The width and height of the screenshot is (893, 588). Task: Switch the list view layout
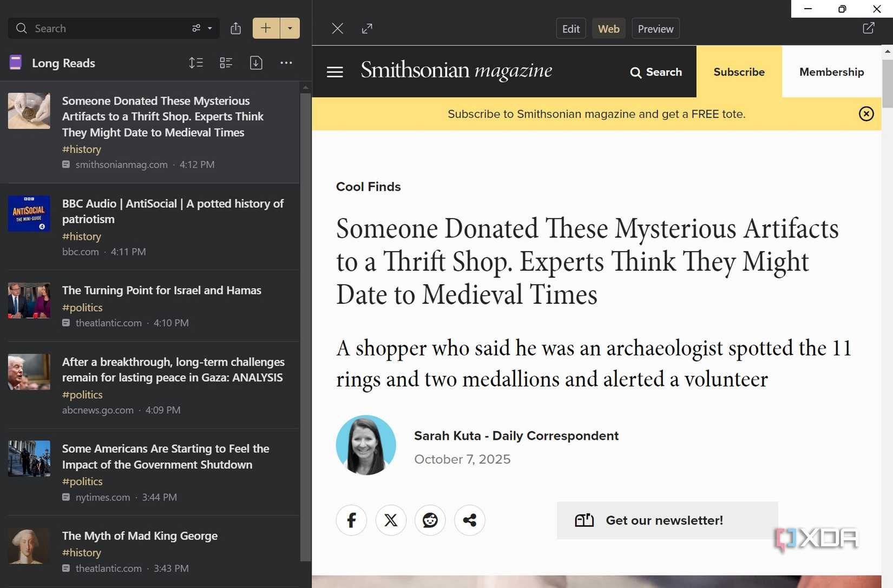click(226, 63)
